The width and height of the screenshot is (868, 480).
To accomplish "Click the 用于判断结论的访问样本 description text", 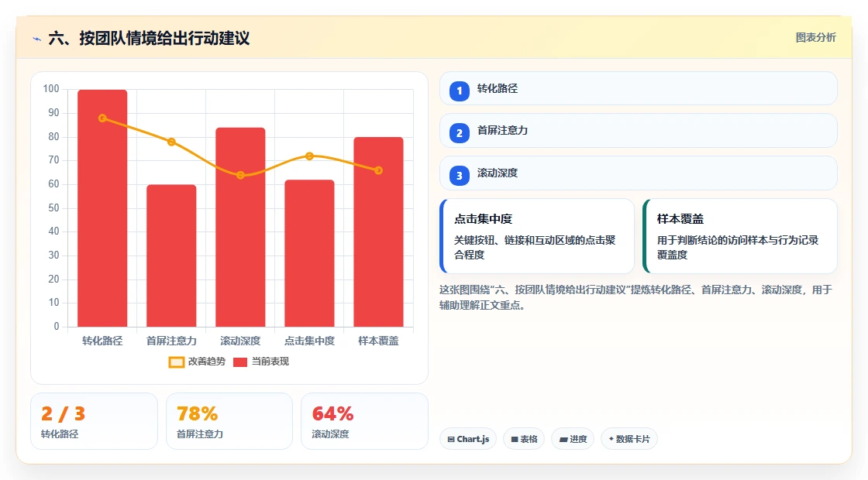I will pos(738,248).
